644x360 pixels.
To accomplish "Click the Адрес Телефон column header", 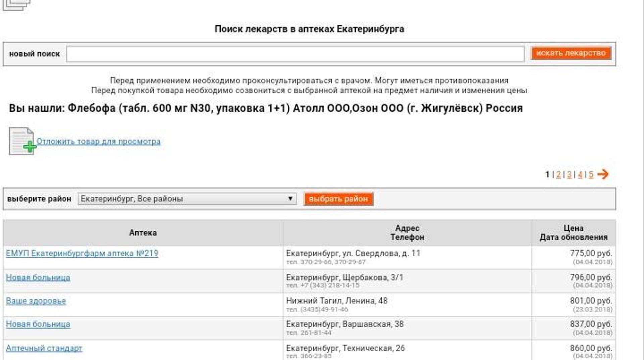I will 407,233.
